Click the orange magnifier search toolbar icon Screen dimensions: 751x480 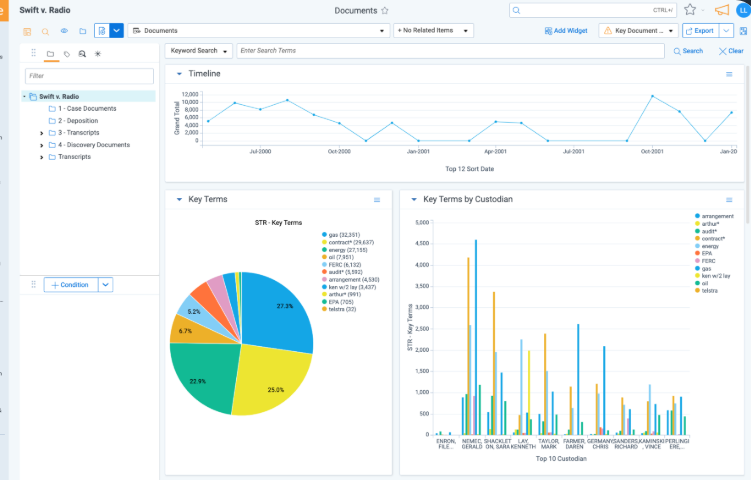45,31
